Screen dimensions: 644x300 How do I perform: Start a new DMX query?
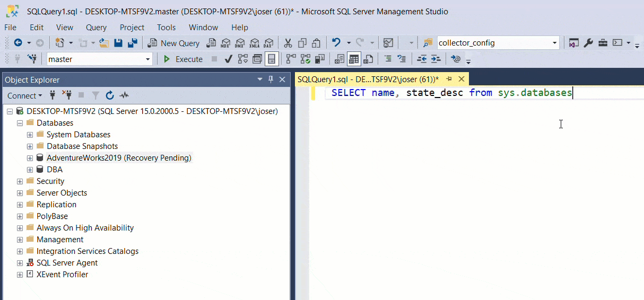point(240,43)
